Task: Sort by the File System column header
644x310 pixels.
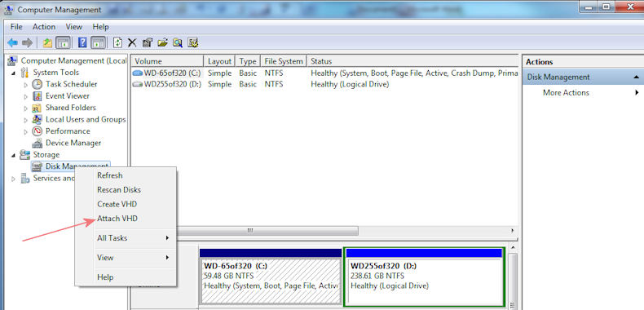Action: tap(284, 61)
